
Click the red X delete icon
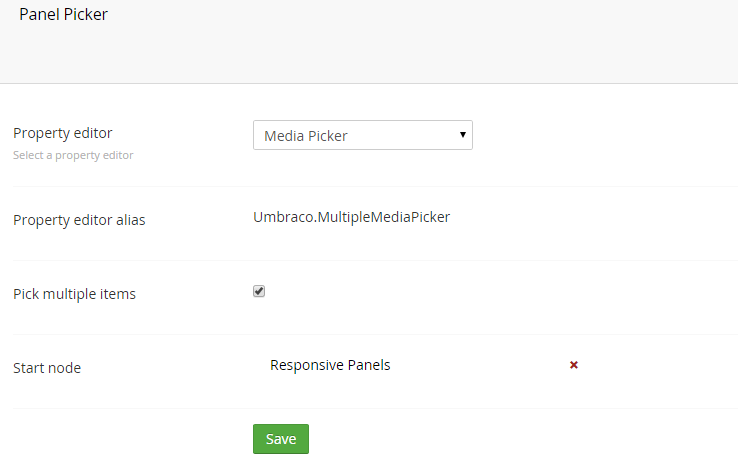tap(574, 365)
